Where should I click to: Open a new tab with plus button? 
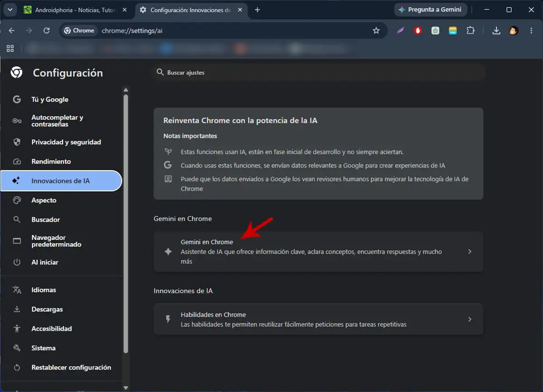[x=257, y=9]
